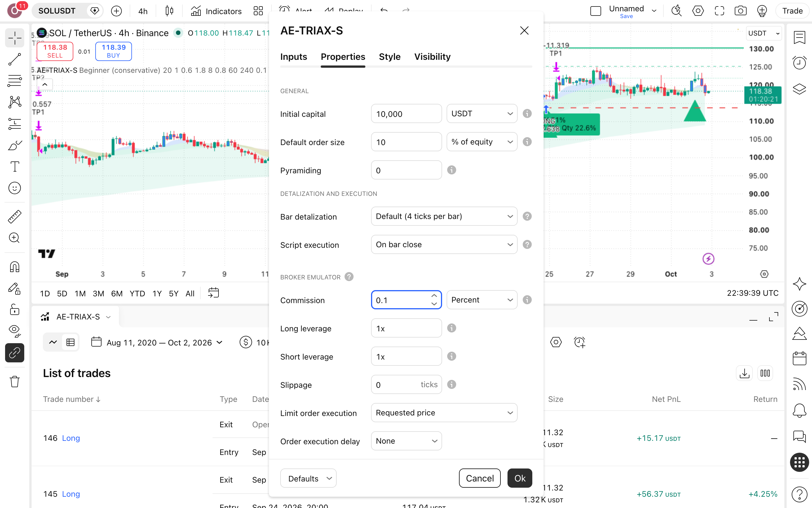The height and width of the screenshot is (508, 812).
Task: Click the Slippage ticks input field
Action: [406, 384]
